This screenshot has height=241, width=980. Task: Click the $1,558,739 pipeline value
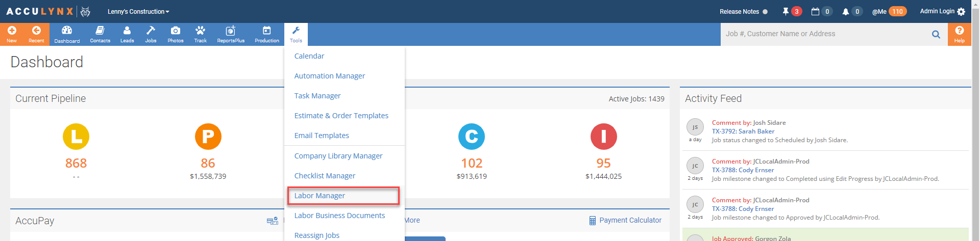(208, 176)
